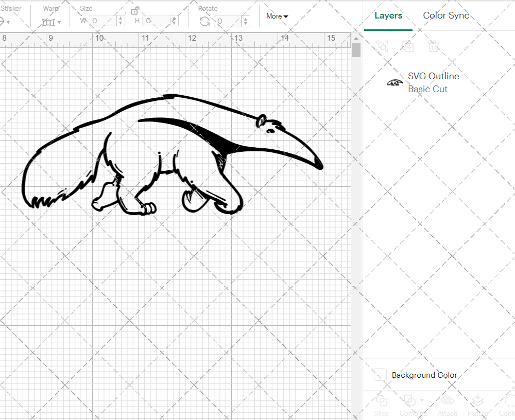Switch to the Layers tab
This screenshot has height=420, width=515.
pyautogui.click(x=388, y=15)
